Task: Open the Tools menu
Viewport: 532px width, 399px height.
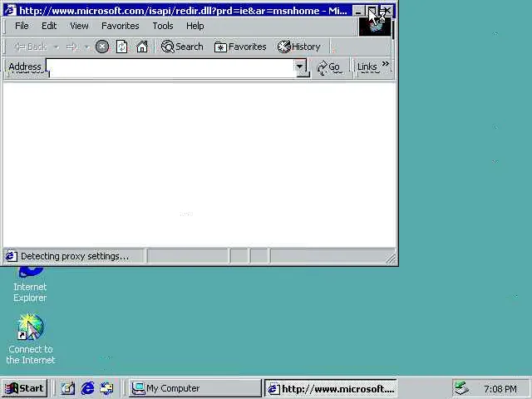Action: (x=163, y=26)
